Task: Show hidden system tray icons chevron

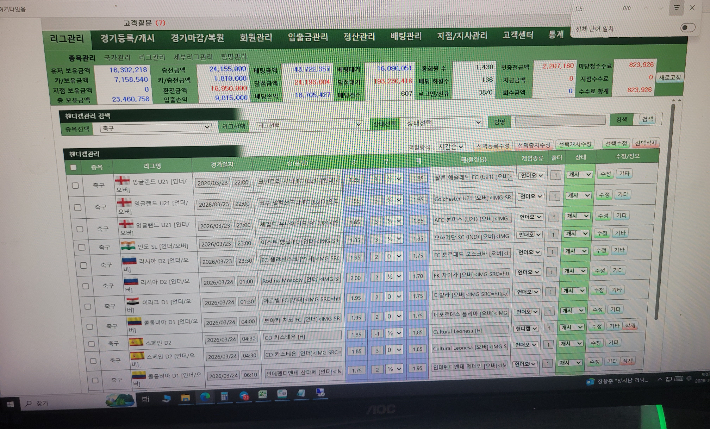Action: [x=661, y=379]
